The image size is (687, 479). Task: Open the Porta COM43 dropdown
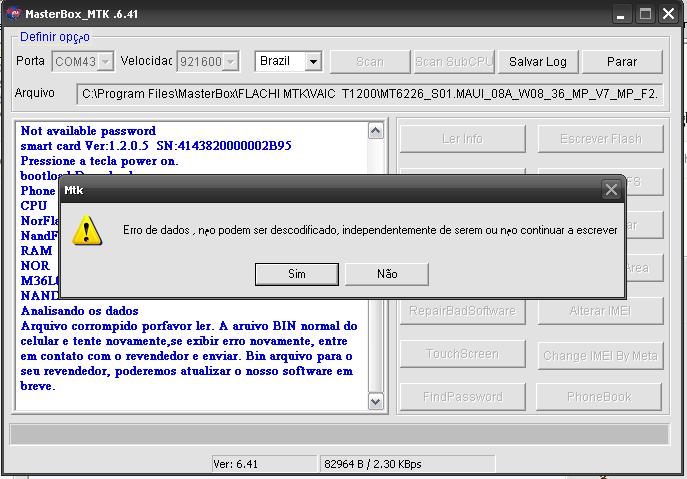[x=105, y=61]
